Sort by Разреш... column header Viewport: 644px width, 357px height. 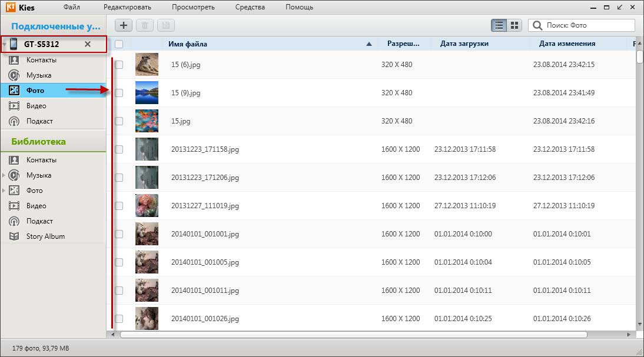point(403,44)
